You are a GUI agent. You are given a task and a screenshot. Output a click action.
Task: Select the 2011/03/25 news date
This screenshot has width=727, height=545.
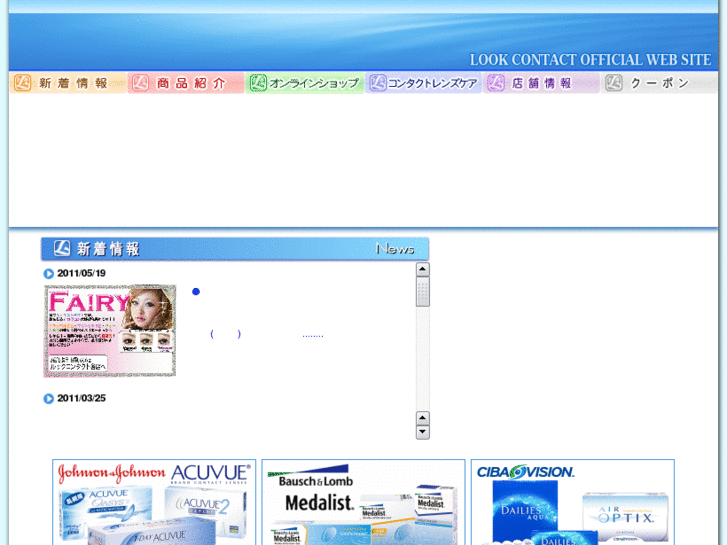coord(82,398)
